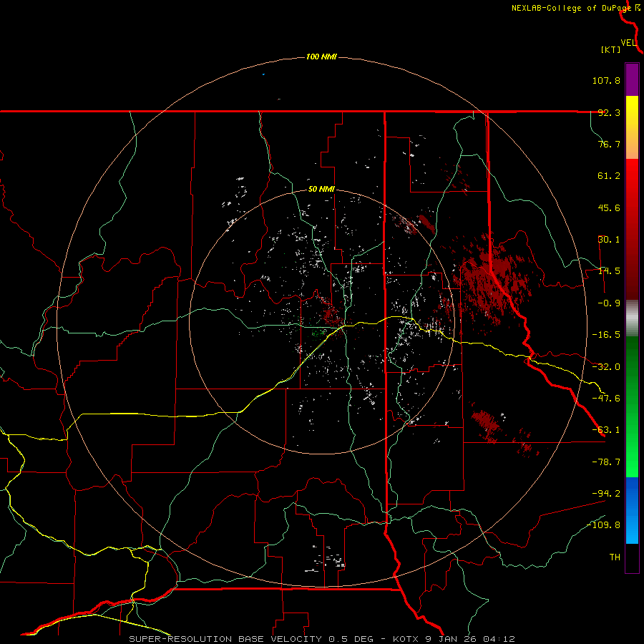644x644 pixels.
Task: Click the purple band of the velocity color bar
Action: tap(632, 79)
